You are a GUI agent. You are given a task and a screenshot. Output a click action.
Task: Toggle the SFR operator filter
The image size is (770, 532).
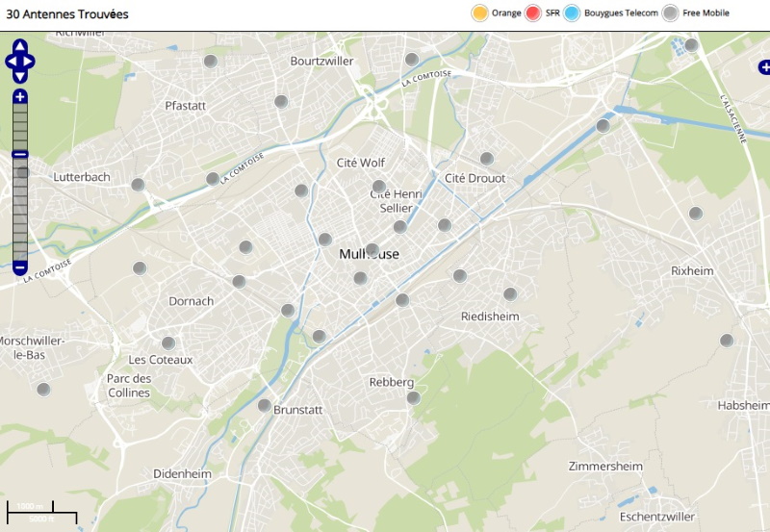(533, 13)
